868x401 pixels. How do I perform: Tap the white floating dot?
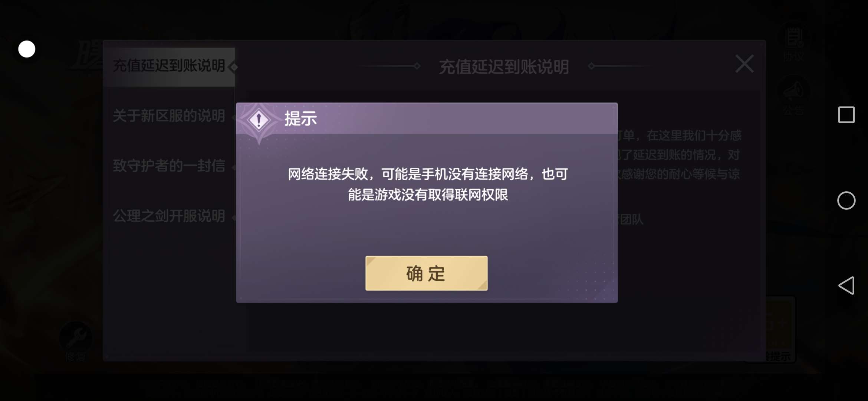(x=27, y=49)
